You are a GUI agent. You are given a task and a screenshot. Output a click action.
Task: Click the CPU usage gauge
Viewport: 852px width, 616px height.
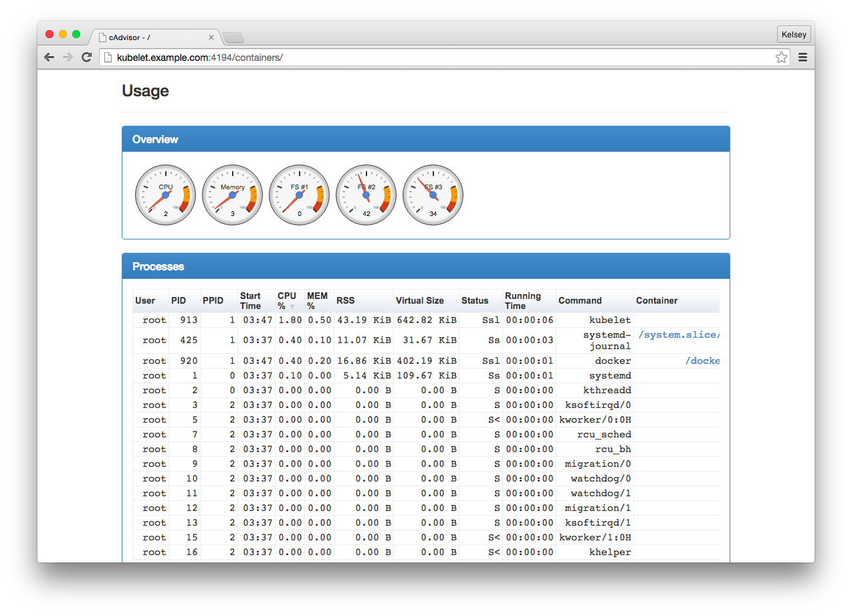[165, 195]
